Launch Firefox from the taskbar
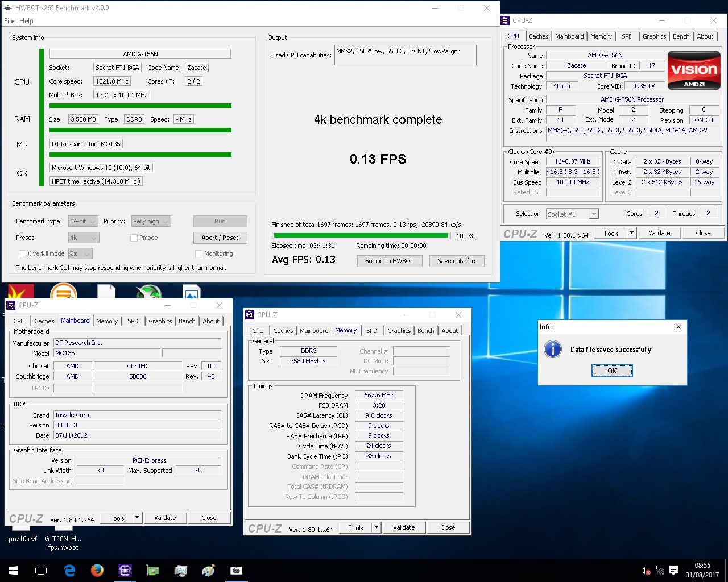Viewport: 728px width, 582px height. tap(97, 570)
